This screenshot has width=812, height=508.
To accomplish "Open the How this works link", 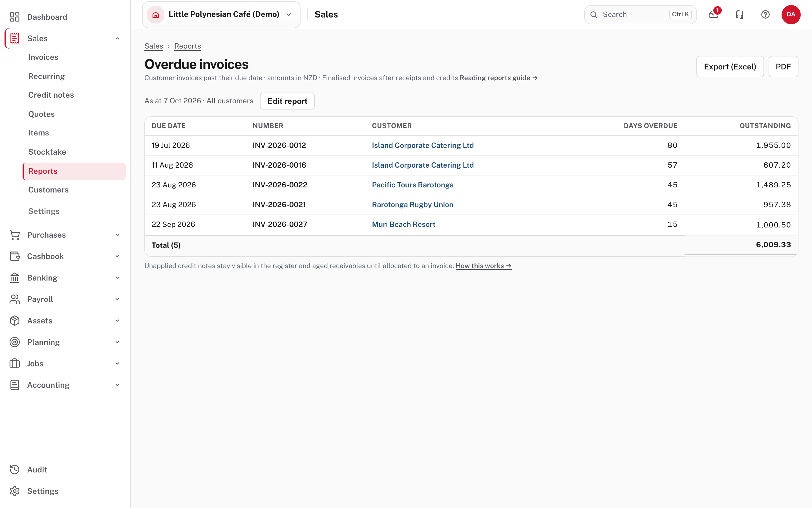I will [483, 266].
